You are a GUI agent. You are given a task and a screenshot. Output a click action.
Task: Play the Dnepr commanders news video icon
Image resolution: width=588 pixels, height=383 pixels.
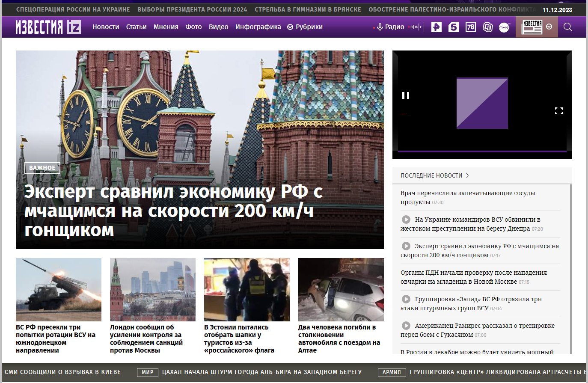tap(406, 220)
